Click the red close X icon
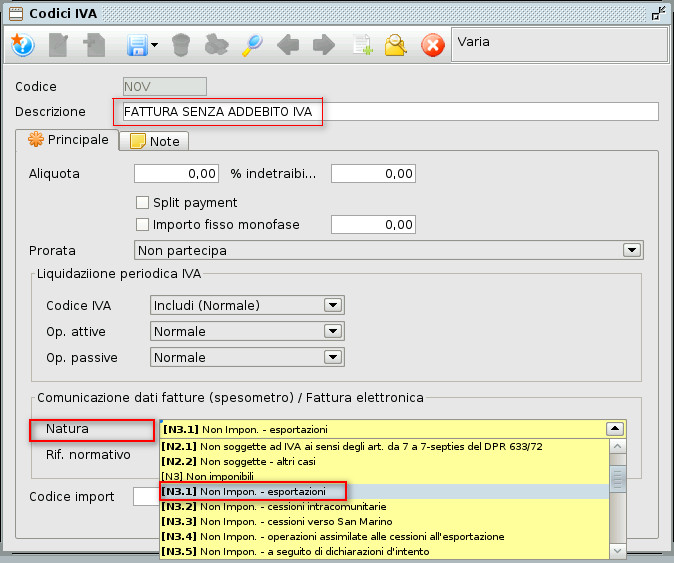This screenshot has height=563, width=674. (x=433, y=45)
